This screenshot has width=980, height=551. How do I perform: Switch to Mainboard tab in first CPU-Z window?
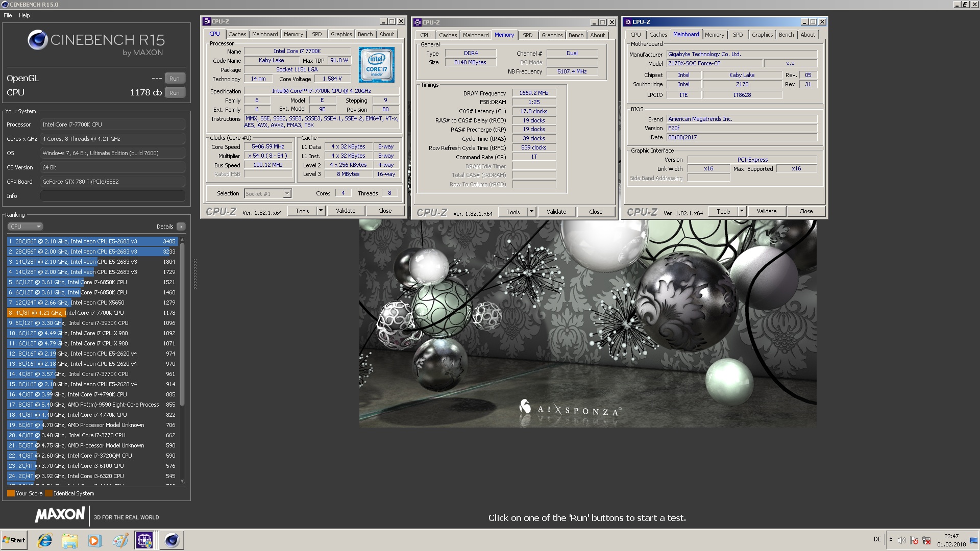pos(265,34)
